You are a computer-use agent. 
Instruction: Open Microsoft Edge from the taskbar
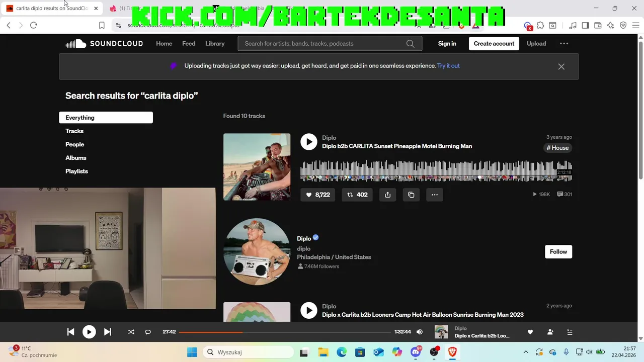click(x=341, y=352)
